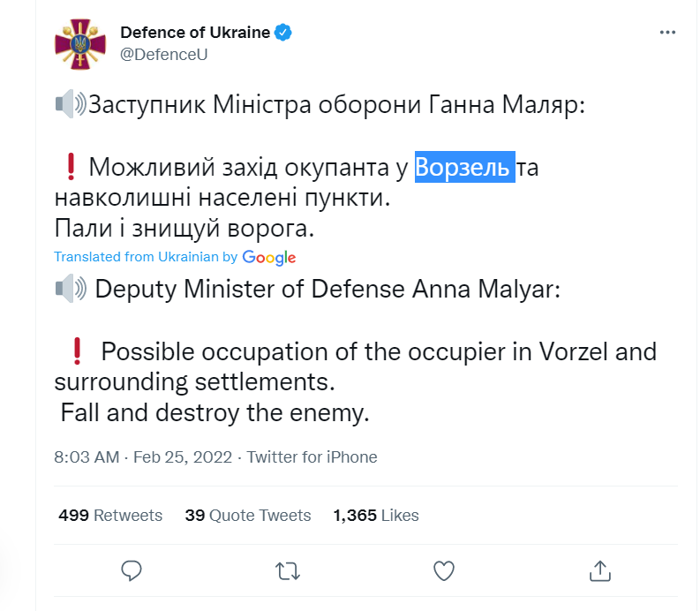Click the blue verified badge

pyautogui.click(x=283, y=33)
